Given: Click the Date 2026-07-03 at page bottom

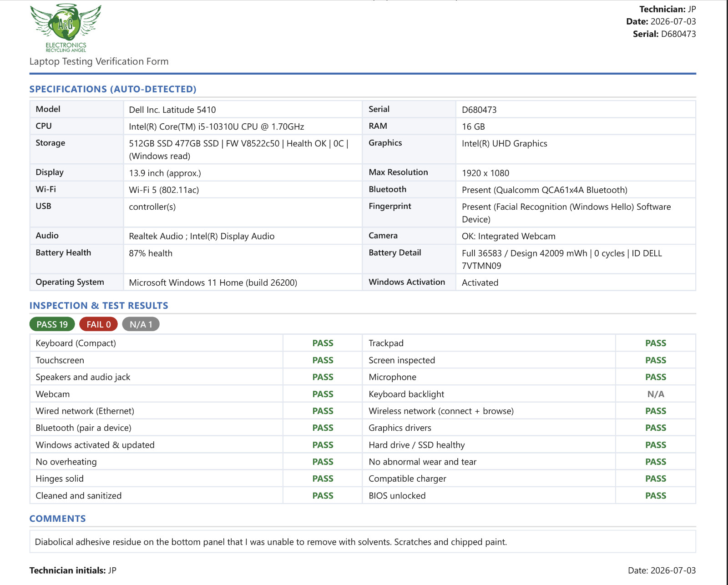Looking at the screenshot, I should point(662,570).
